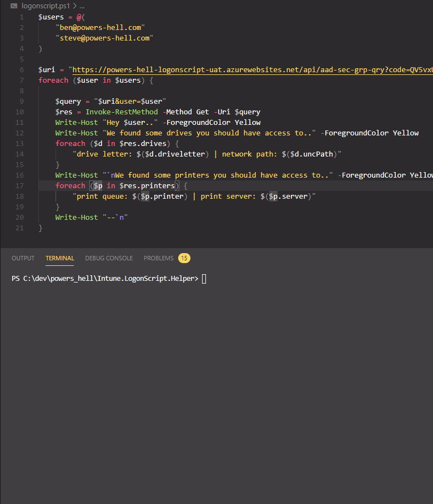Click line number 1 in the gutter

coord(22,17)
